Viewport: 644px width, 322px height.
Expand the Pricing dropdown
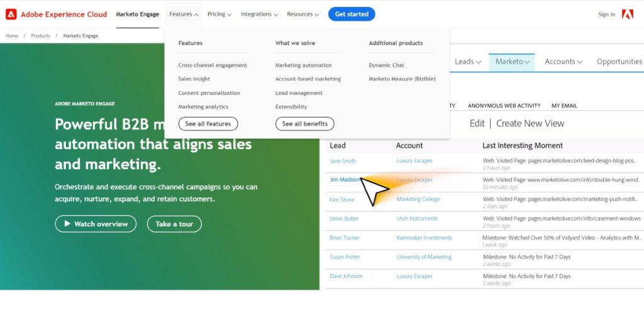click(x=219, y=14)
